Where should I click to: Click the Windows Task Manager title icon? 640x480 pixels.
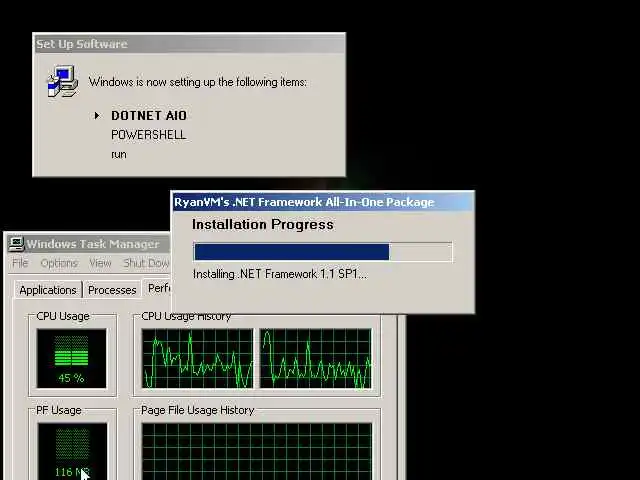16,244
